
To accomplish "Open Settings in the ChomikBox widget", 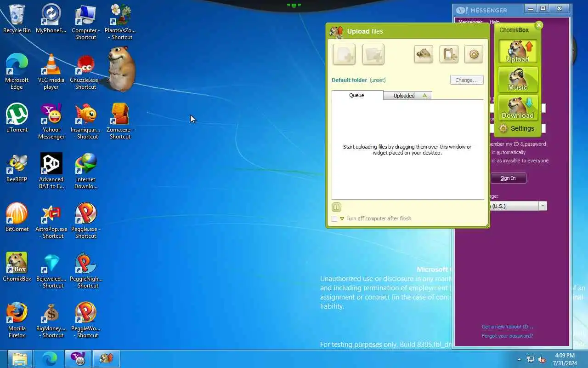I will click(x=517, y=128).
